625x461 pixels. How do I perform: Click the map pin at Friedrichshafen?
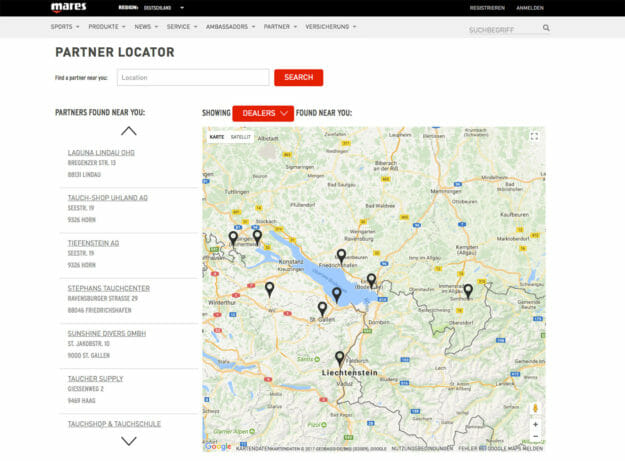tap(341, 255)
